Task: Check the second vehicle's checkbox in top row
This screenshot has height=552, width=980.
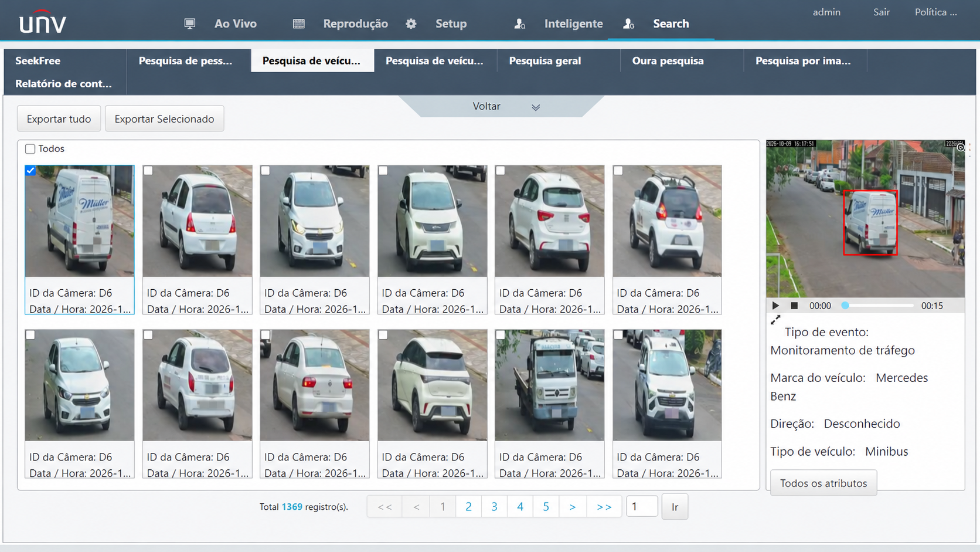Action: 148,170
